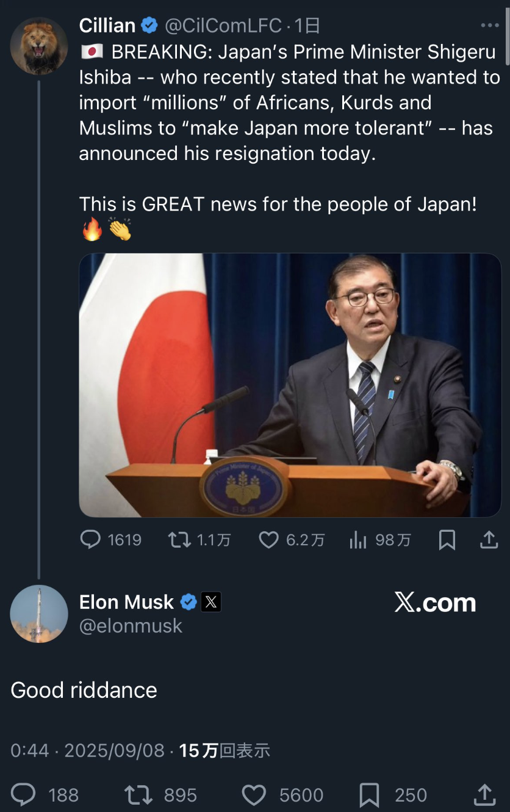Viewport: 510px width, 812px height.
Task: Open Elon Musk's rocket profile picture
Action: point(39,614)
